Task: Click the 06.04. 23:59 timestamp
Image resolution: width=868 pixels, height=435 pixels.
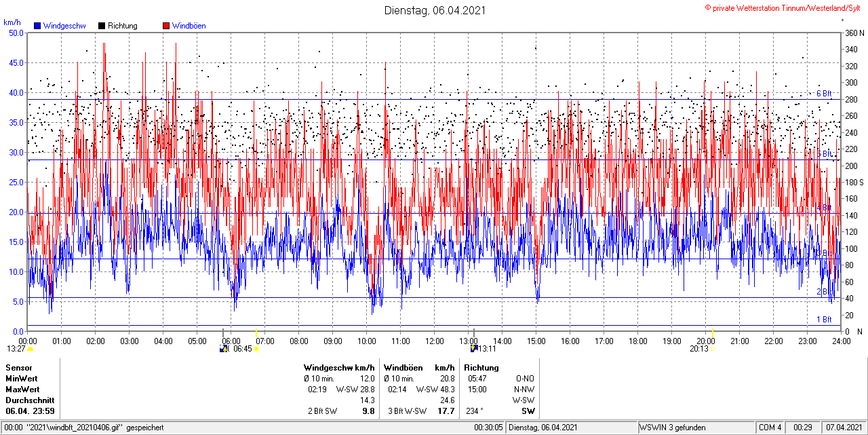Action: pyautogui.click(x=31, y=411)
